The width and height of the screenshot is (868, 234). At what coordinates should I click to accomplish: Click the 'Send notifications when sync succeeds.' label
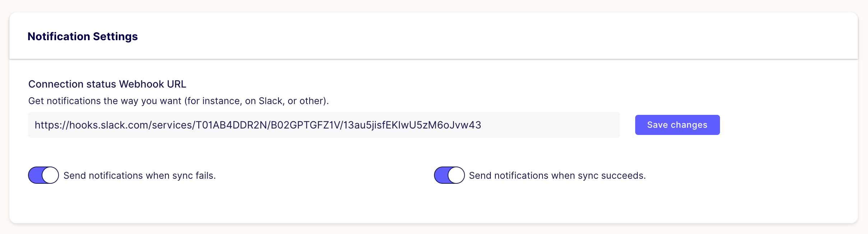click(x=557, y=175)
